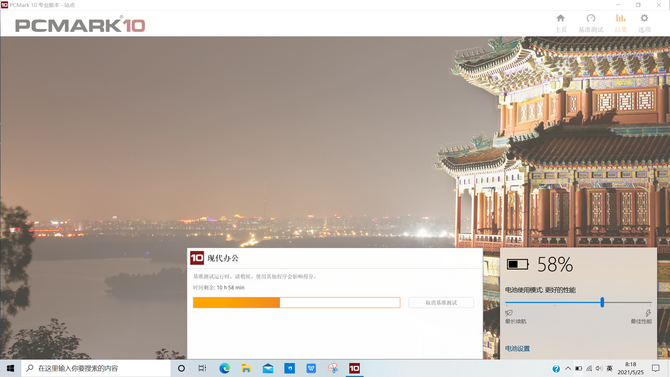Open battery settings link
670x377 pixels.
[517, 349]
